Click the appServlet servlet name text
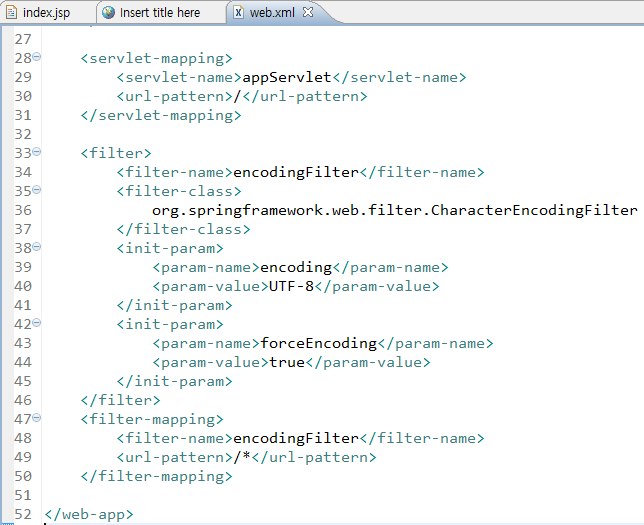The height and width of the screenshot is (525, 644). 287,77
